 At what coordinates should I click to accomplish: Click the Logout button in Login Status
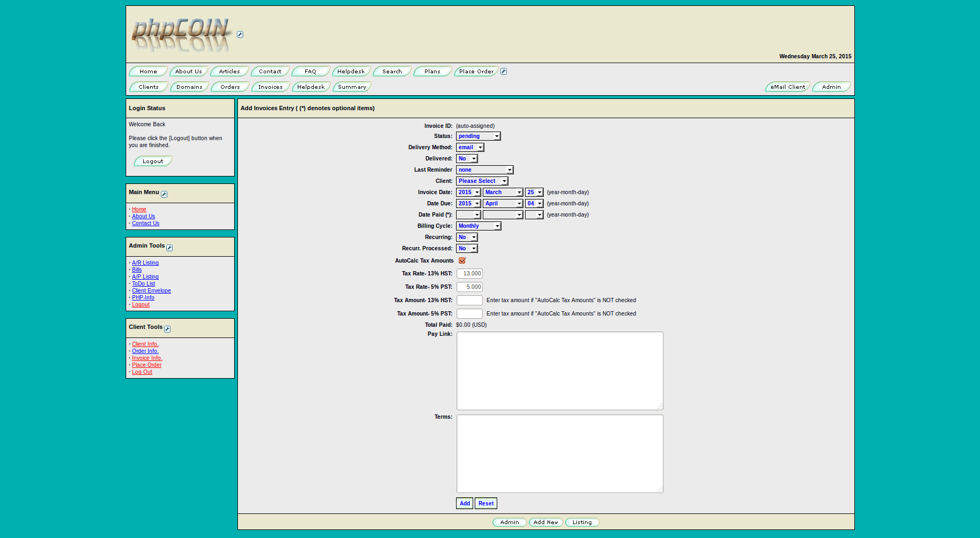152,161
